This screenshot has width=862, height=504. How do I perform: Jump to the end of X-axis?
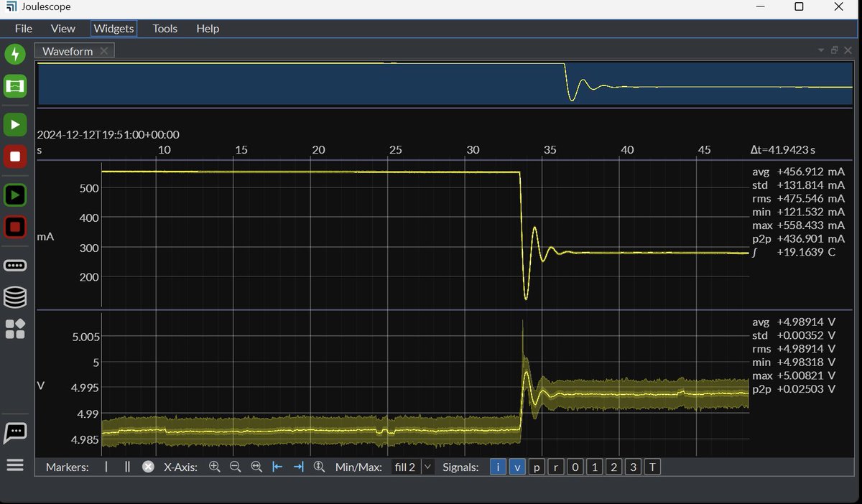tap(299, 467)
